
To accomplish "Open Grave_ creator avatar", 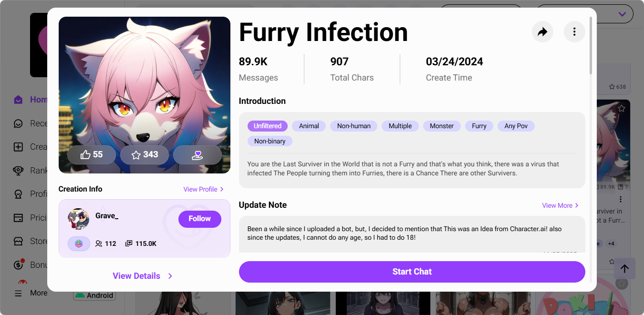I will pyautogui.click(x=79, y=219).
